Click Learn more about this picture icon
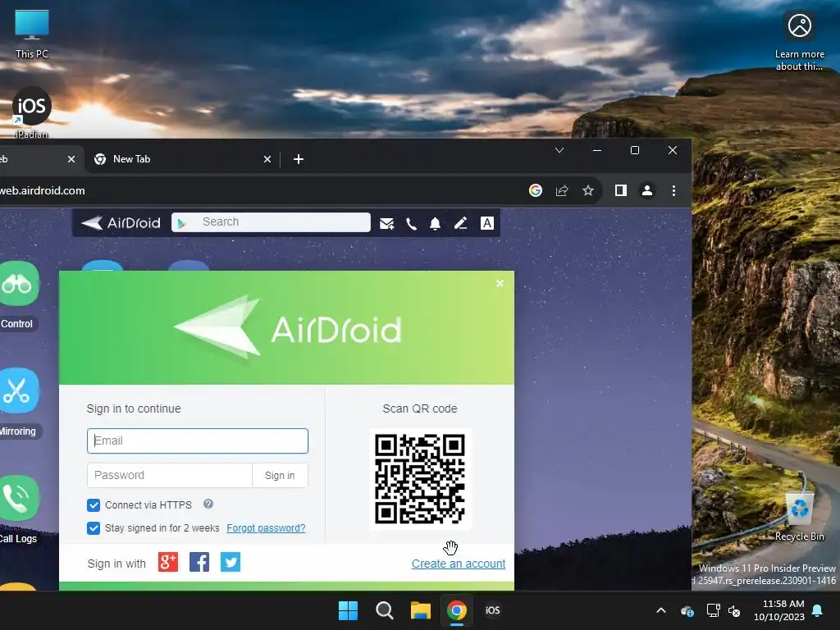 pyautogui.click(x=799, y=39)
